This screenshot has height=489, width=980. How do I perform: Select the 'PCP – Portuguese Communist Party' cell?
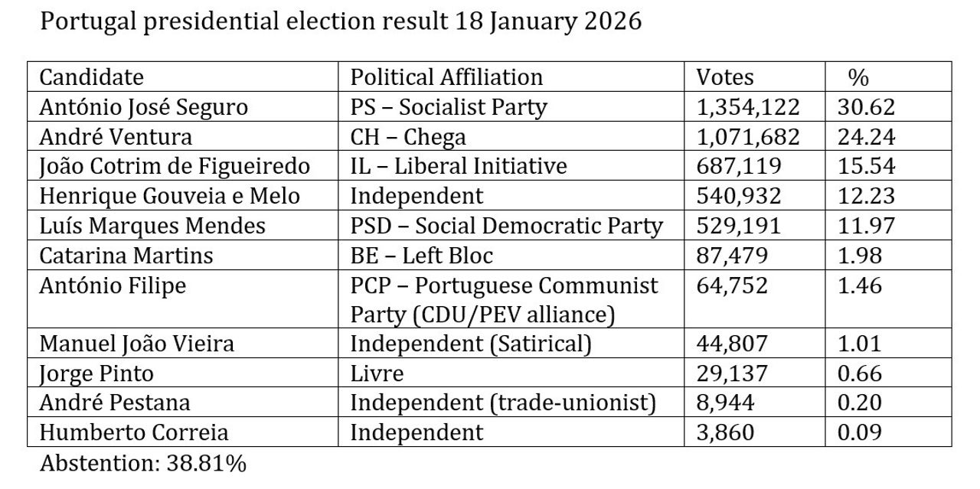[x=504, y=299]
